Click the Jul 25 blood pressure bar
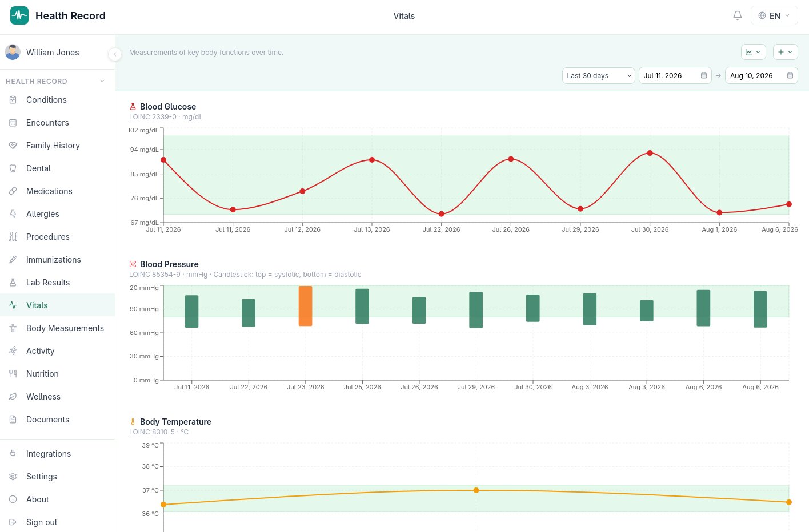Image resolution: width=809 pixels, height=532 pixels. pos(362,306)
